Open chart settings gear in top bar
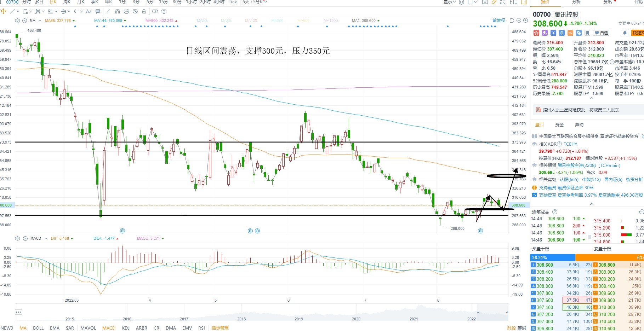This screenshot has height=331, width=644. [461, 2]
